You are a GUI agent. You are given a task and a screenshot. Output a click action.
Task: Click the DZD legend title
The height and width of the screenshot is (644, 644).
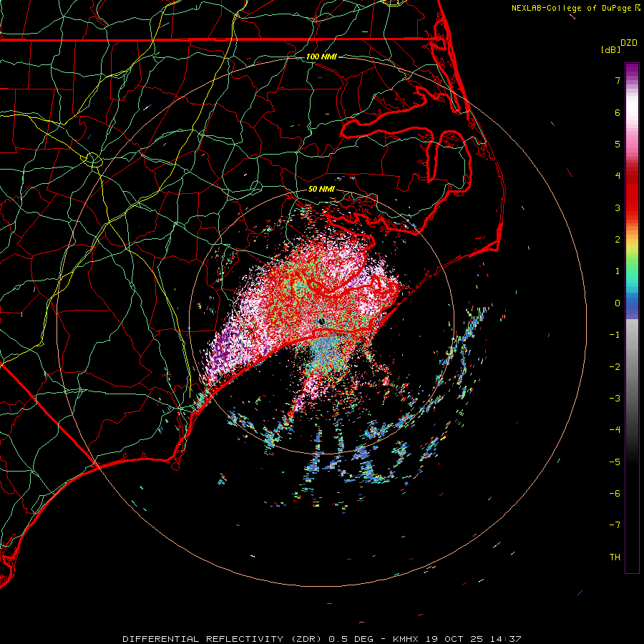(629, 43)
